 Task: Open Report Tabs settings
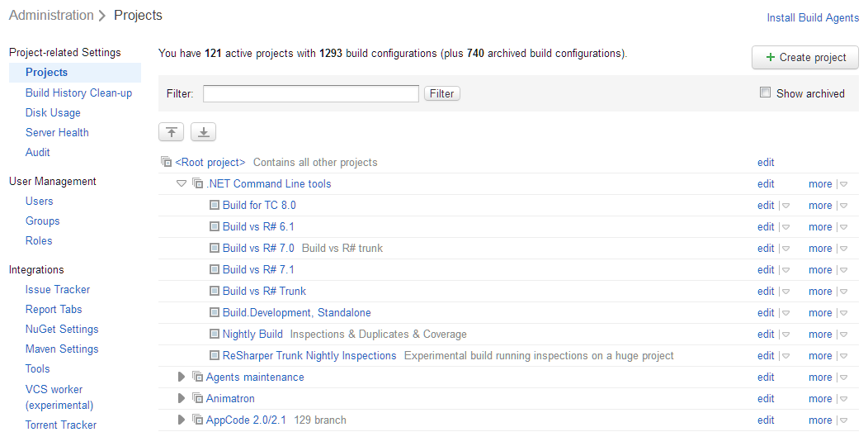(54, 310)
